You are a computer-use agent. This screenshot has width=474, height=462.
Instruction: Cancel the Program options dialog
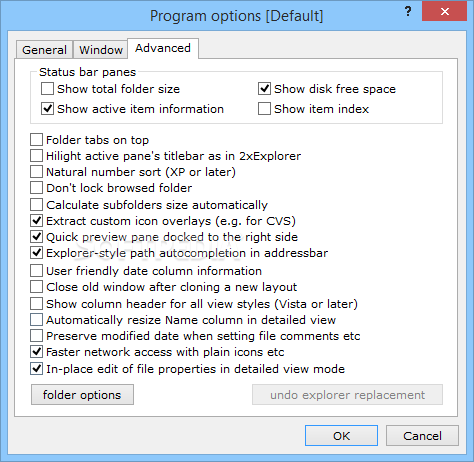(x=422, y=436)
